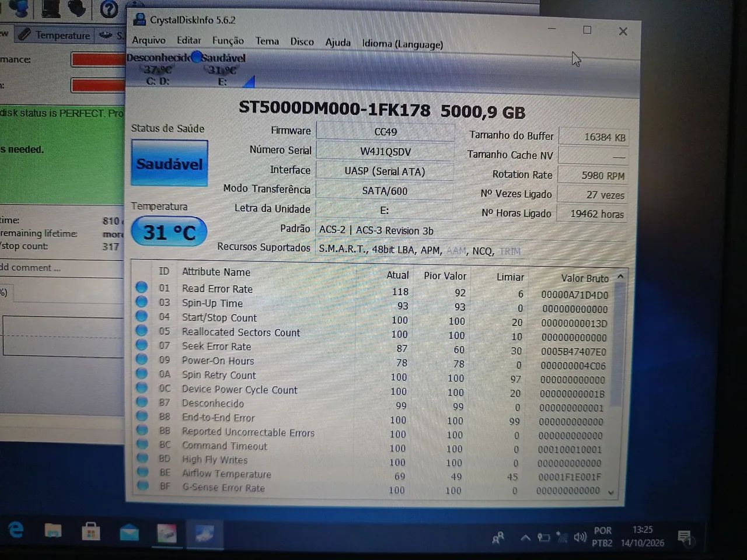Click the status circle for Spin-Up Time

(141, 302)
